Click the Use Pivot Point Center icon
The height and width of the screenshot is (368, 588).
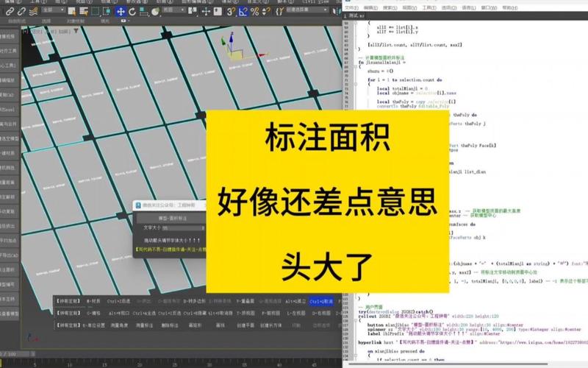tap(193, 11)
